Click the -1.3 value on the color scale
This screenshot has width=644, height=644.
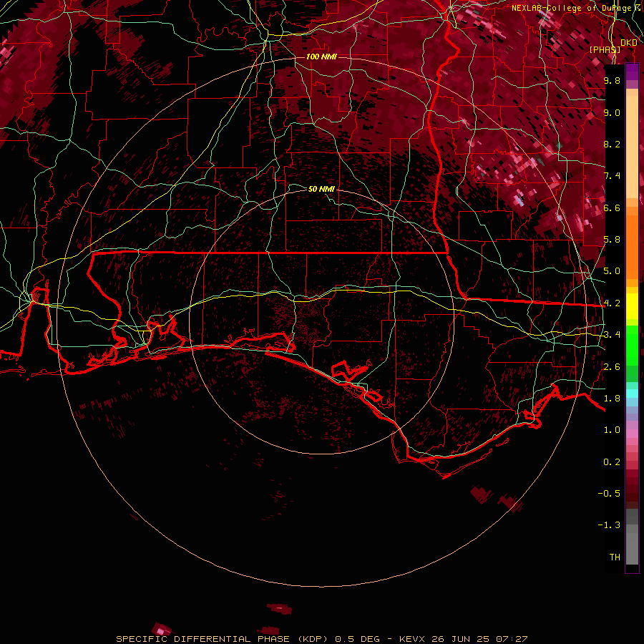[x=609, y=525]
